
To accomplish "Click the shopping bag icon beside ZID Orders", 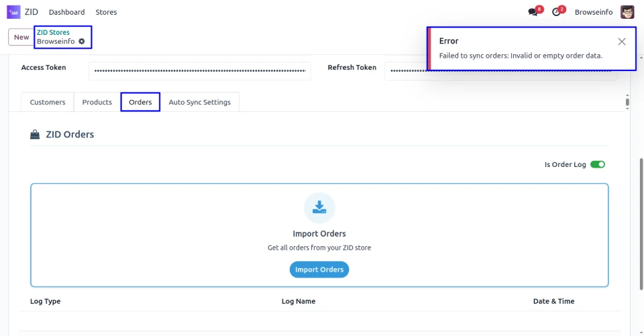I will click(35, 135).
